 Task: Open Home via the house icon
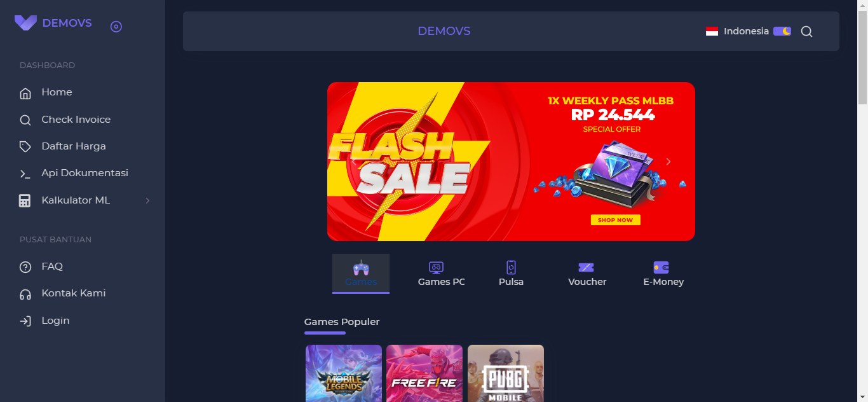click(x=25, y=93)
